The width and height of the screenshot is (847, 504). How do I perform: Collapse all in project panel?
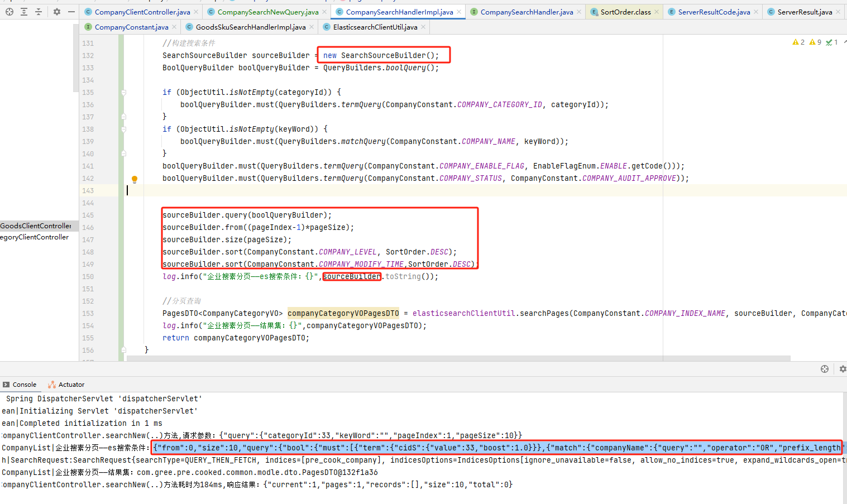click(38, 12)
